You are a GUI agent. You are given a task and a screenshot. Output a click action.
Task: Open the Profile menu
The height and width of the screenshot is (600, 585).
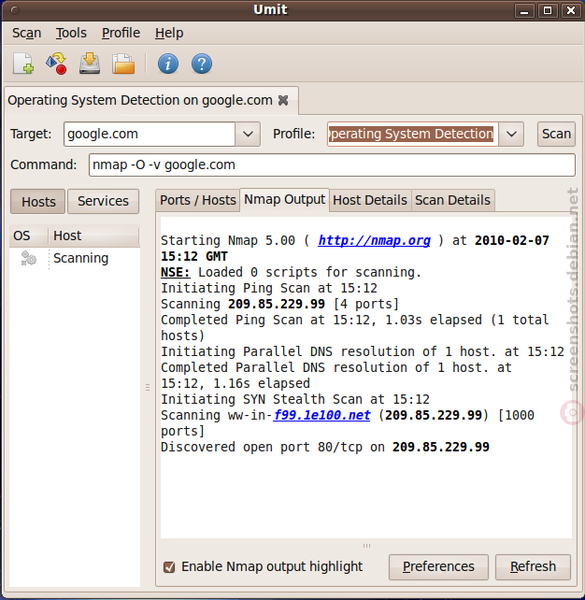[121, 33]
